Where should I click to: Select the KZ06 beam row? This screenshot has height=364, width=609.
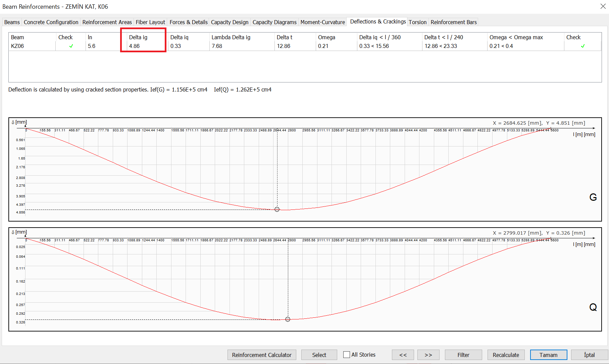coord(17,46)
